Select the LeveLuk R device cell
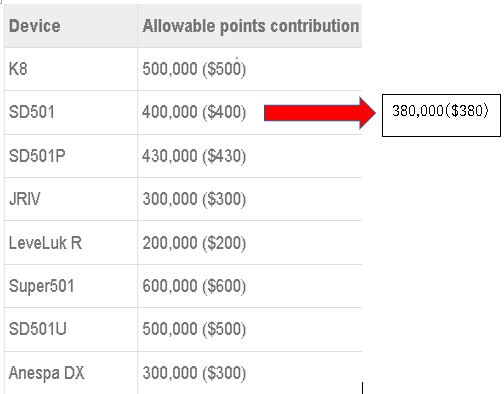This screenshot has width=504, height=394. pos(71,243)
